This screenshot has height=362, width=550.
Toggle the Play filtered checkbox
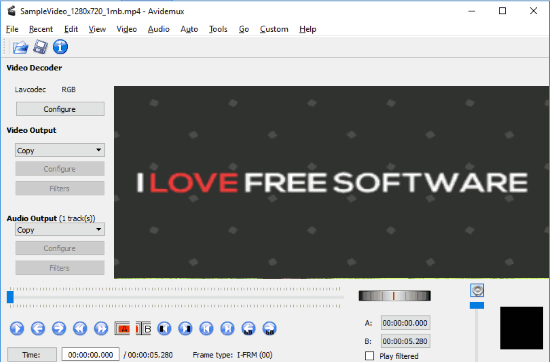[369, 356]
